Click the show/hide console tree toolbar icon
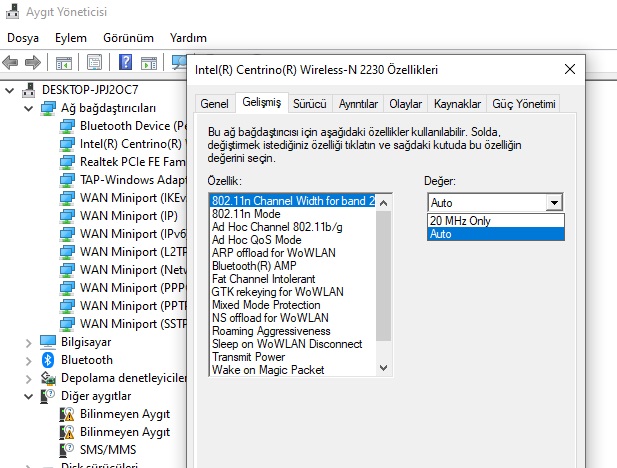The image size is (617, 468). [64, 62]
